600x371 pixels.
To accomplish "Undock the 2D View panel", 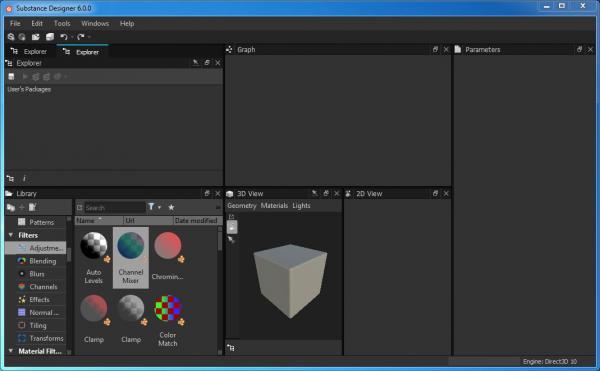I will pyautogui.click(x=435, y=193).
